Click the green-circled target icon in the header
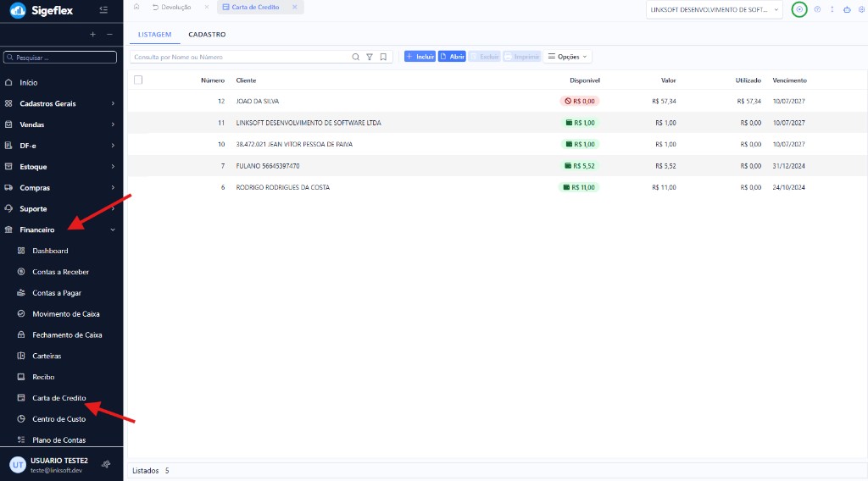 pyautogui.click(x=799, y=9)
